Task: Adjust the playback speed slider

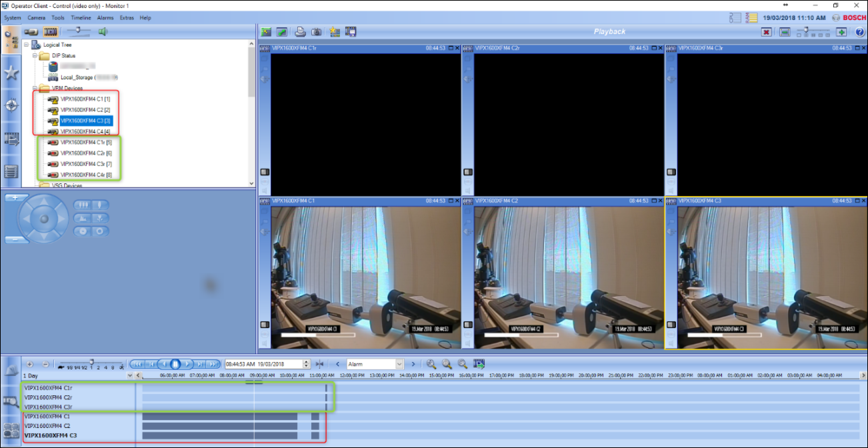Action: 91,363
